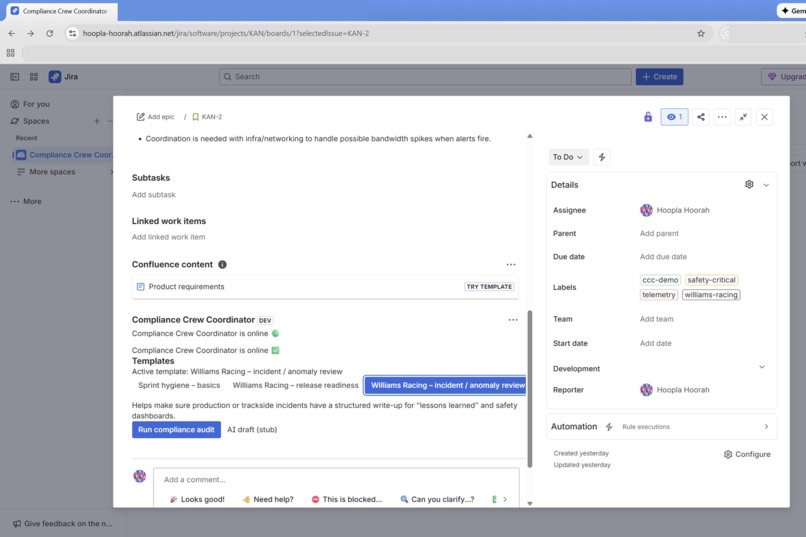Open Configure settings link

point(747,454)
